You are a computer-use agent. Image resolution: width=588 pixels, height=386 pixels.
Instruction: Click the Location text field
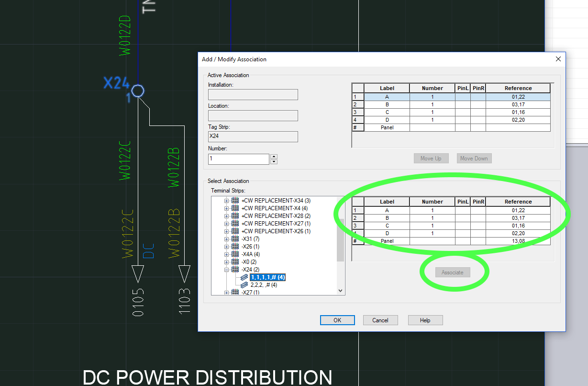pyautogui.click(x=253, y=115)
